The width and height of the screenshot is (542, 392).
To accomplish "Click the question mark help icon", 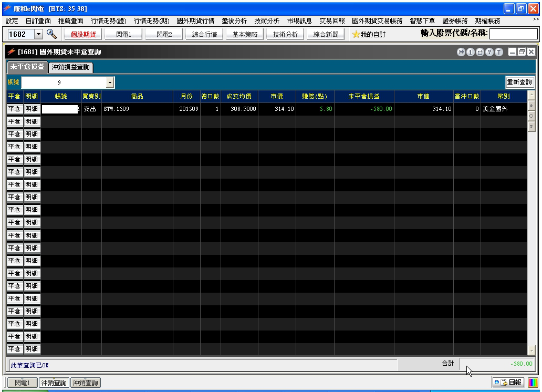I will tap(489, 52).
